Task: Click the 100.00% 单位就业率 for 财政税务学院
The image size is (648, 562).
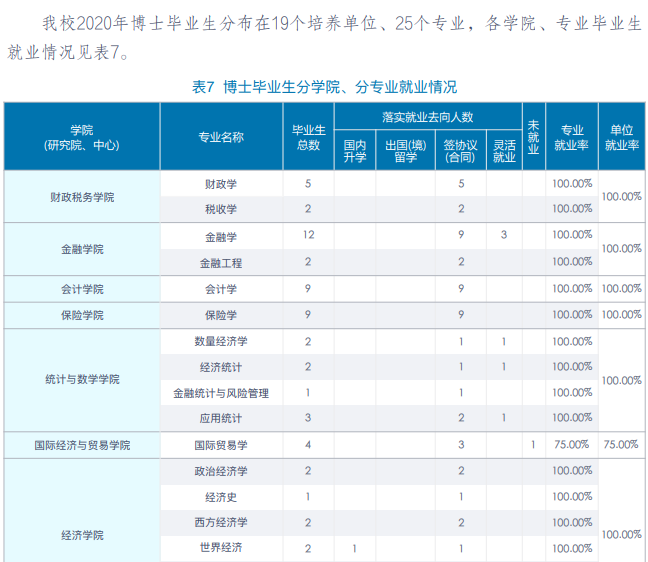Action: pos(622,197)
